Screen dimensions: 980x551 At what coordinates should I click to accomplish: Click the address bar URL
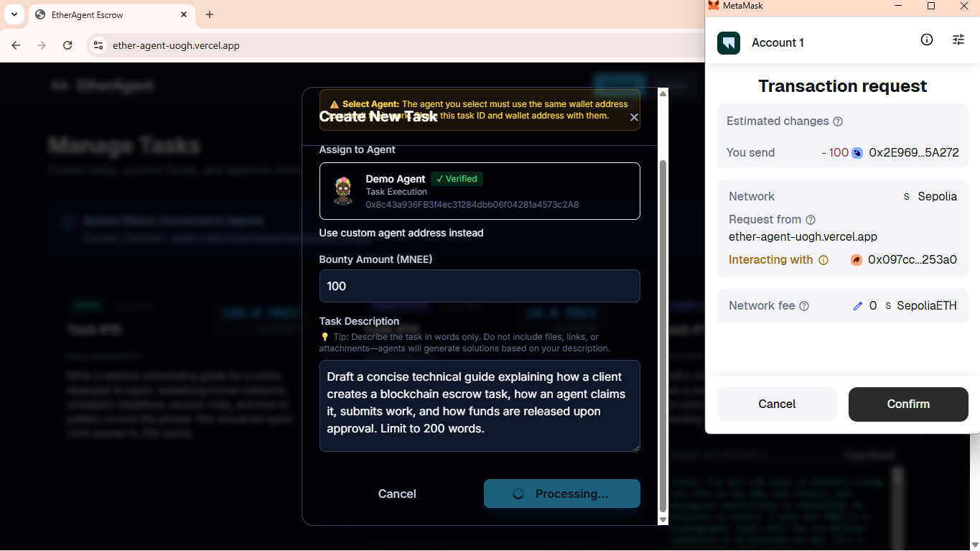(176, 45)
